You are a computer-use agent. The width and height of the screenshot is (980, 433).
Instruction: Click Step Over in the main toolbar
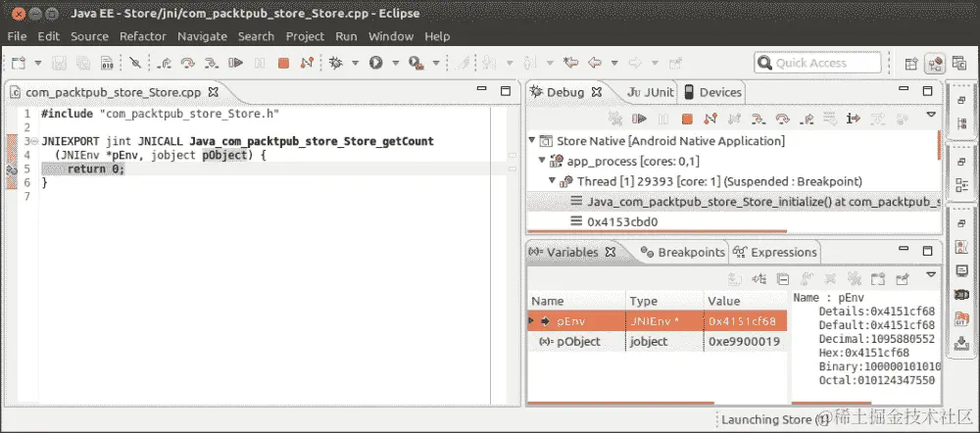tap(187, 63)
